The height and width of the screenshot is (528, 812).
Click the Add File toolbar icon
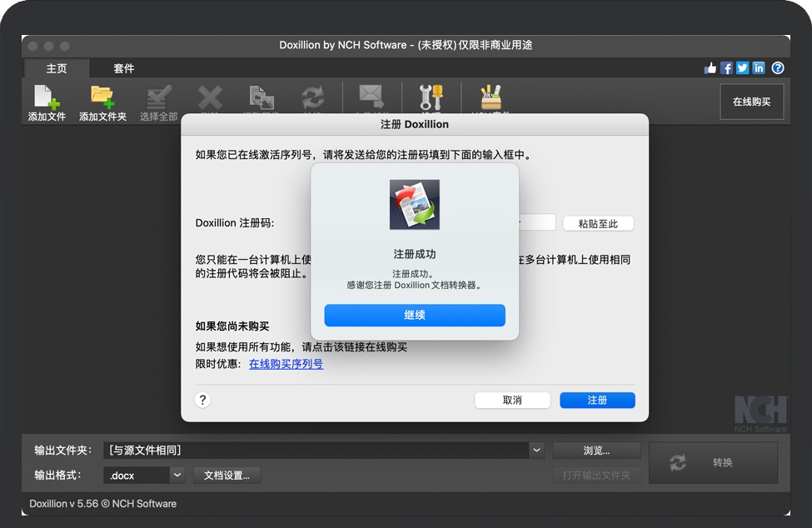pos(47,102)
